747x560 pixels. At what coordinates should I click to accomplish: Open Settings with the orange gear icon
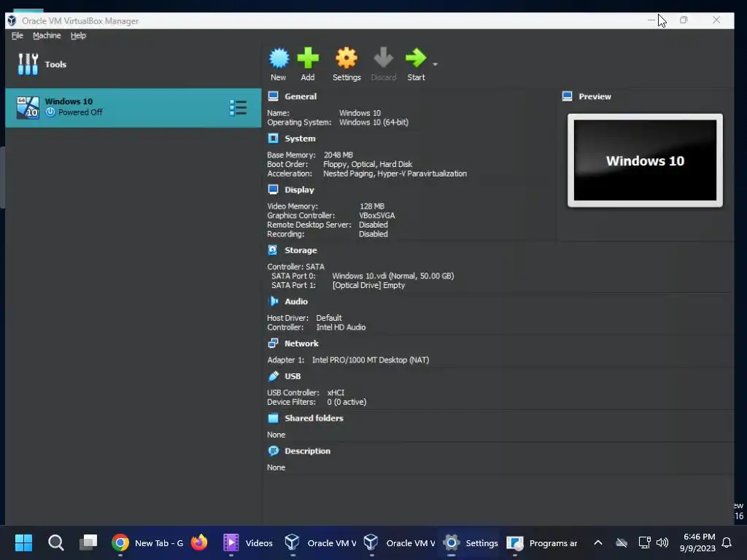(x=347, y=58)
